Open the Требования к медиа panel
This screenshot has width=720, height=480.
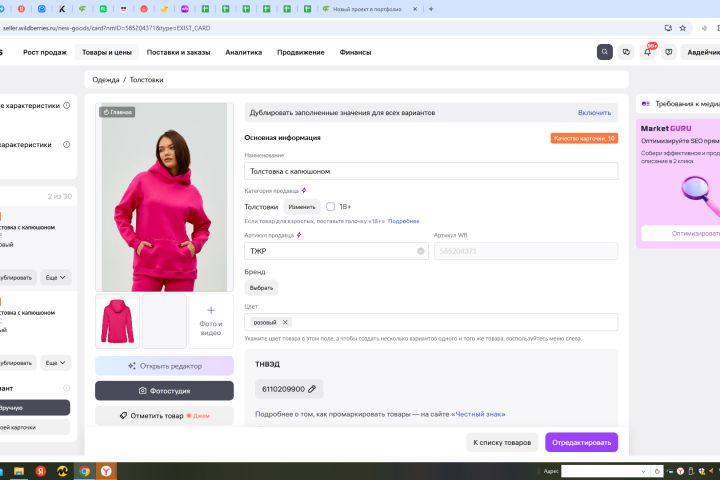tap(680, 104)
